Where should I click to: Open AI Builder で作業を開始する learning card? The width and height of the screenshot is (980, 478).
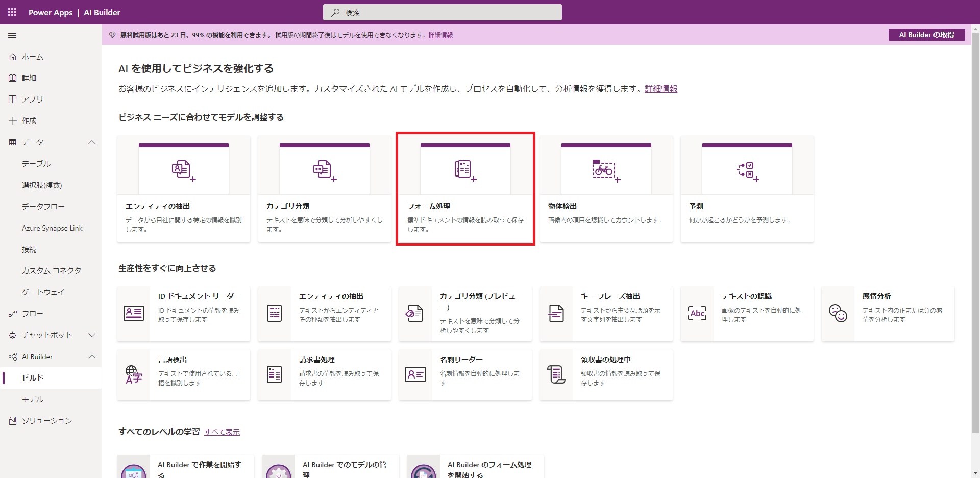(186, 466)
